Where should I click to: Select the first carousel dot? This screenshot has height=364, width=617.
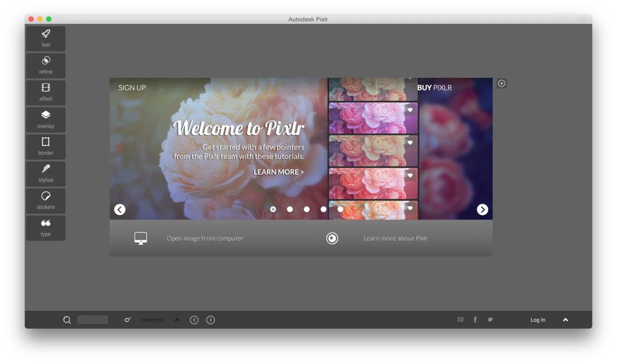[x=273, y=209]
